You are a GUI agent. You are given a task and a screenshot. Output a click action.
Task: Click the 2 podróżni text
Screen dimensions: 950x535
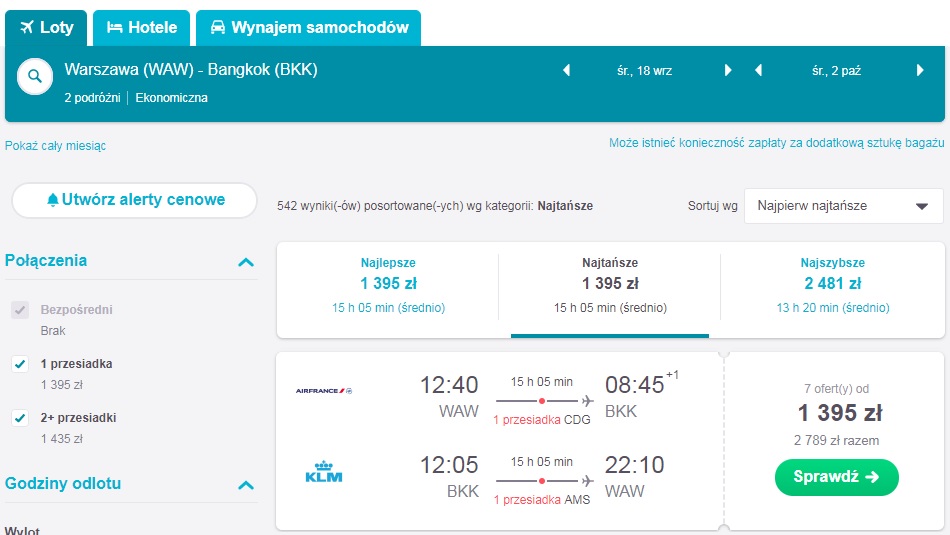coord(93,98)
